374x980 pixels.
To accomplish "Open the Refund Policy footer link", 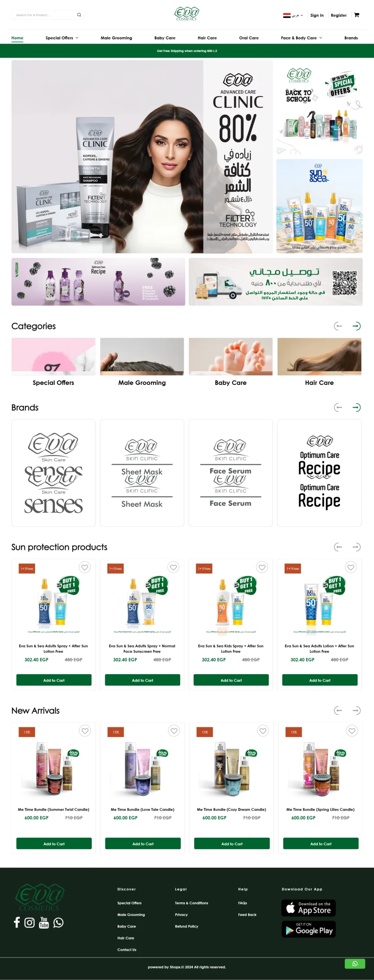I will coord(187,926).
